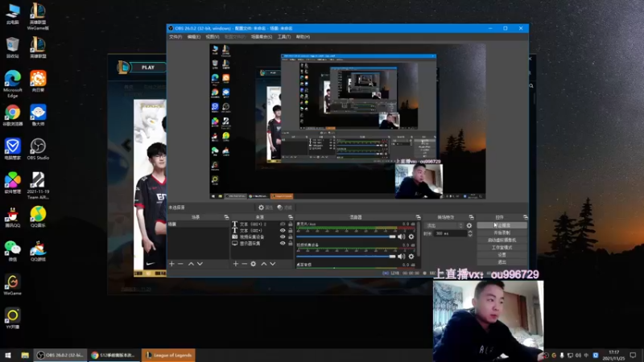644x362 pixels.
Task: Open OBS Studio desktop shortcut
Action: click(38, 149)
